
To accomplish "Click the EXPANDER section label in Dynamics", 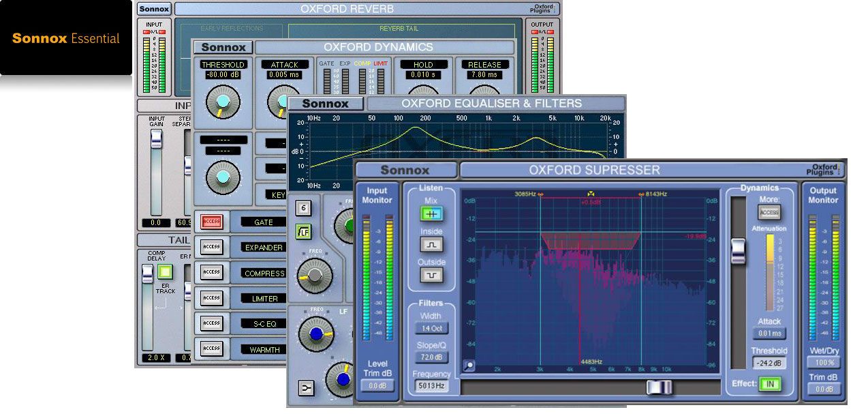I will 263,248.
